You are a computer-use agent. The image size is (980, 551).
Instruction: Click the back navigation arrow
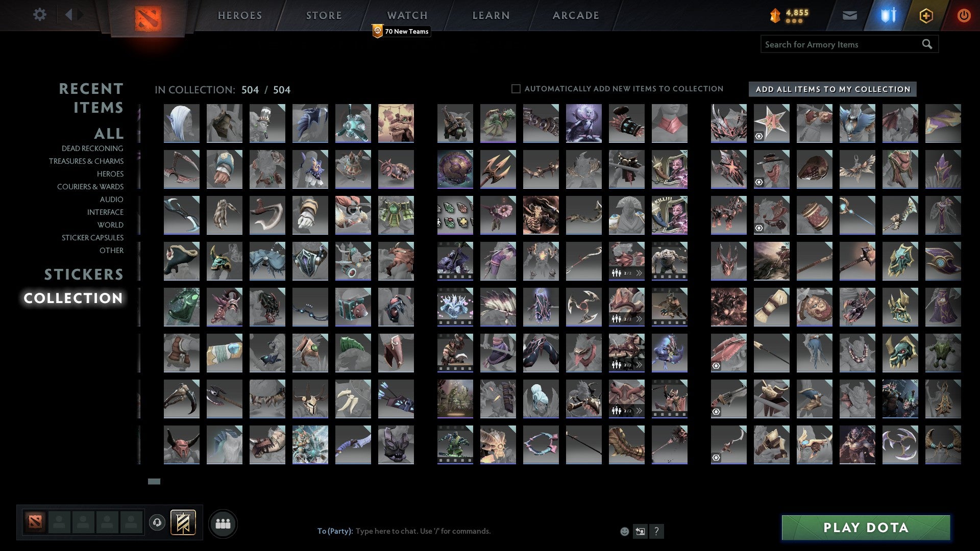(x=69, y=15)
